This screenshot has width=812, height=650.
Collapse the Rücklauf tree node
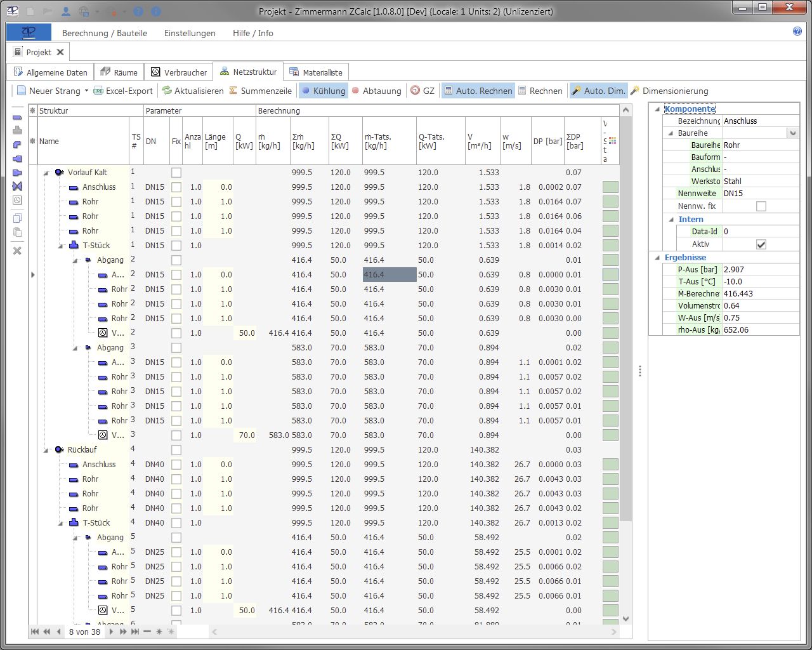(x=46, y=450)
